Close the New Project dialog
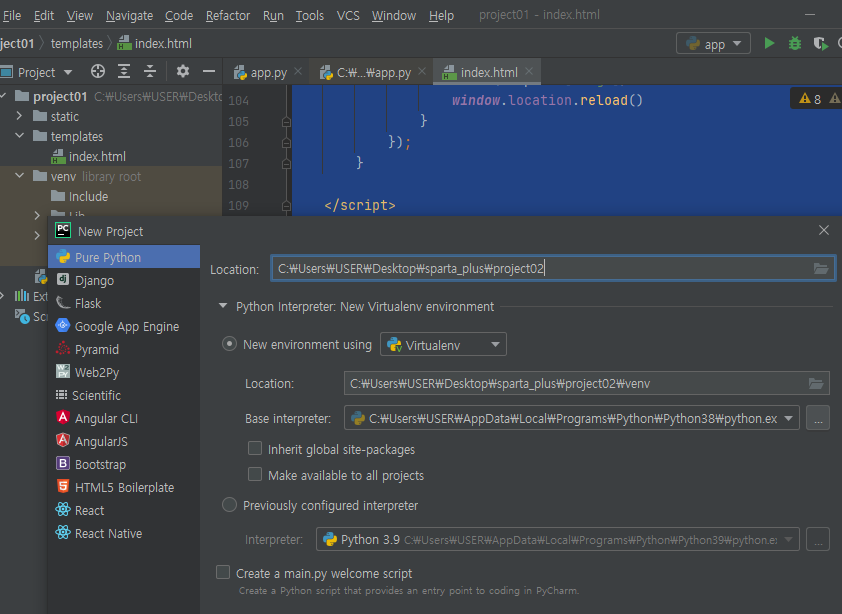Image resolution: width=842 pixels, height=614 pixels. (x=824, y=230)
